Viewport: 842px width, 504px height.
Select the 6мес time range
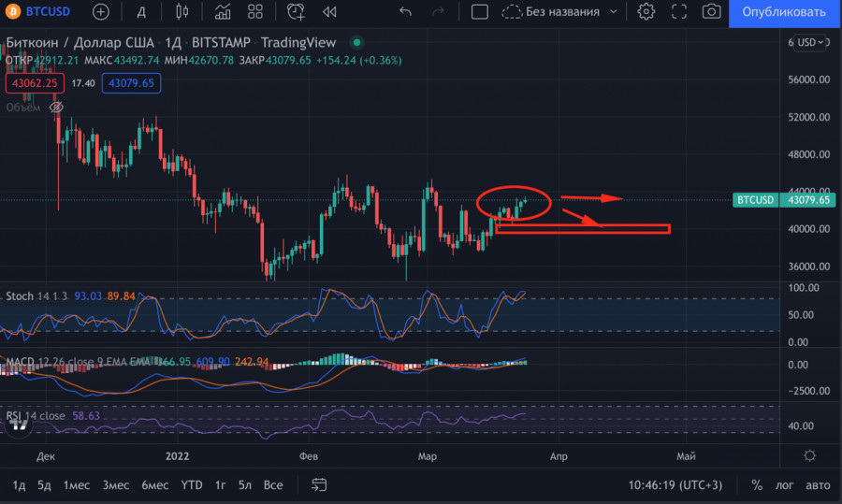point(154,485)
